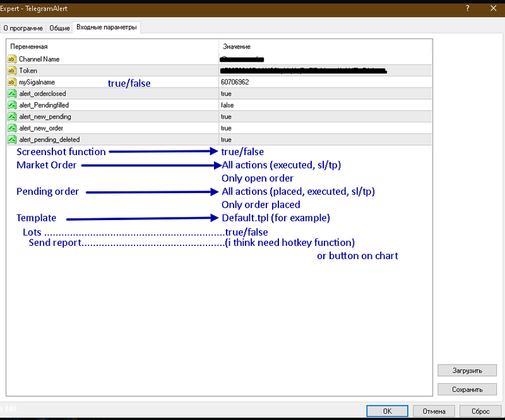505x420 pixels.
Task: Click the Channel Name string variable icon
Action: click(x=12, y=59)
